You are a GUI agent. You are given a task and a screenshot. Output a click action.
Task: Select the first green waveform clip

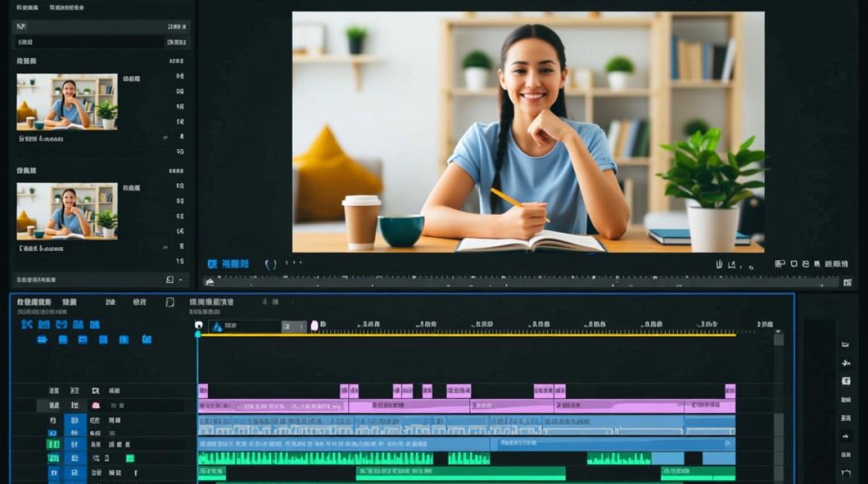click(315, 458)
